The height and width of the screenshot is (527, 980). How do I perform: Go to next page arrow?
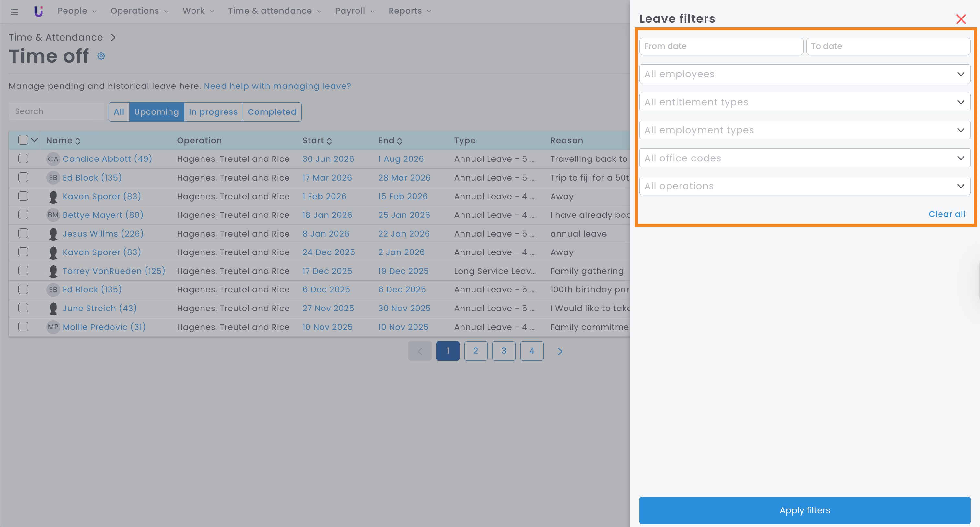tap(560, 351)
